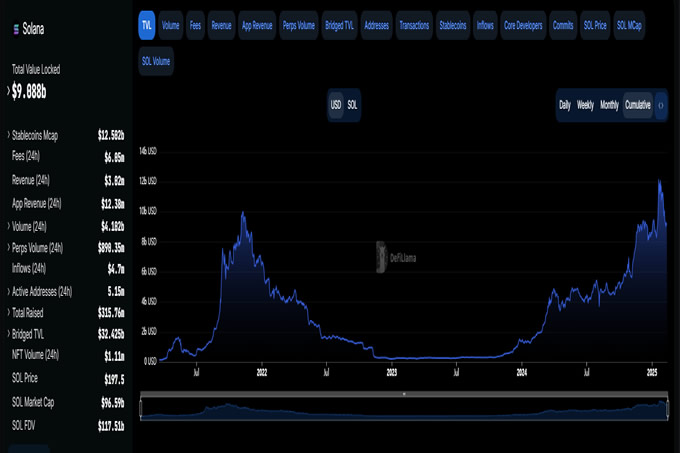
Task: Enable the Volume chart metric
Action: (171, 24)
